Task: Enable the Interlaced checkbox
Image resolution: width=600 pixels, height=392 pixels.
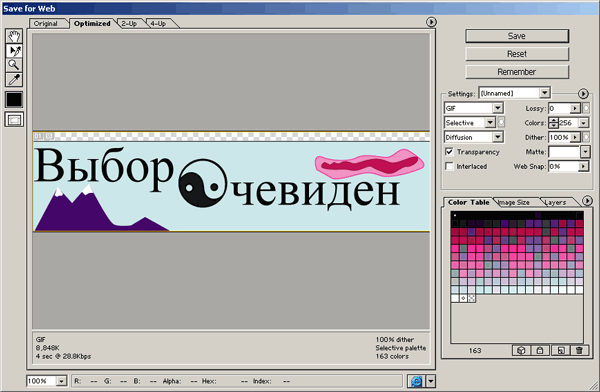Action: pos(449,167)
